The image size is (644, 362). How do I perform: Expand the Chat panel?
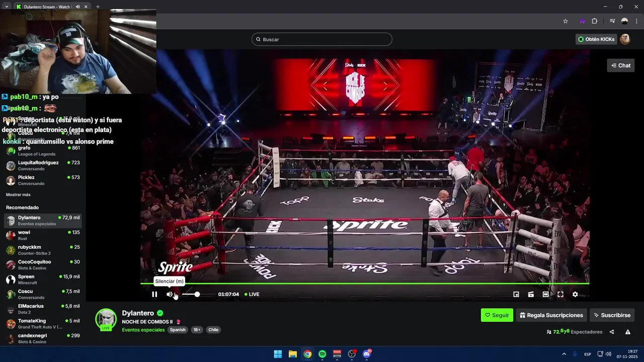[621, 65]
